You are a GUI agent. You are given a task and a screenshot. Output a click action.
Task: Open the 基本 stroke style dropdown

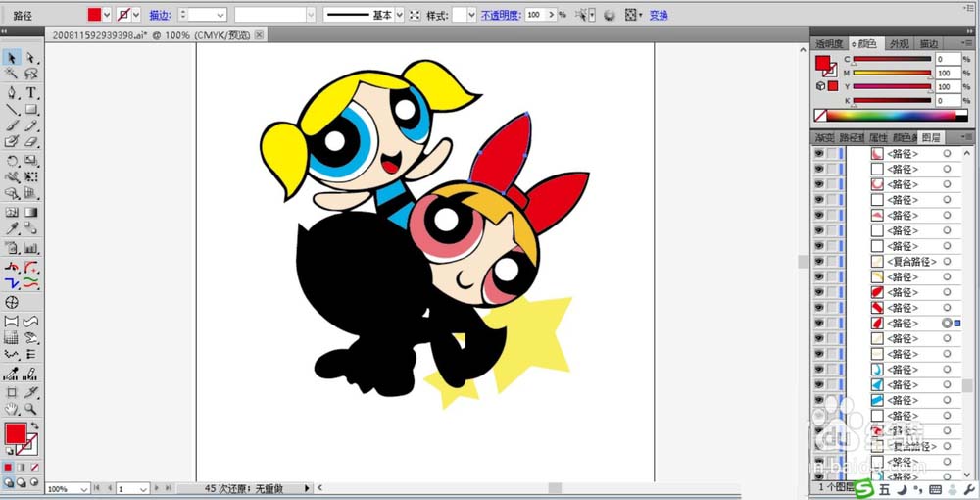coord(400,15)
